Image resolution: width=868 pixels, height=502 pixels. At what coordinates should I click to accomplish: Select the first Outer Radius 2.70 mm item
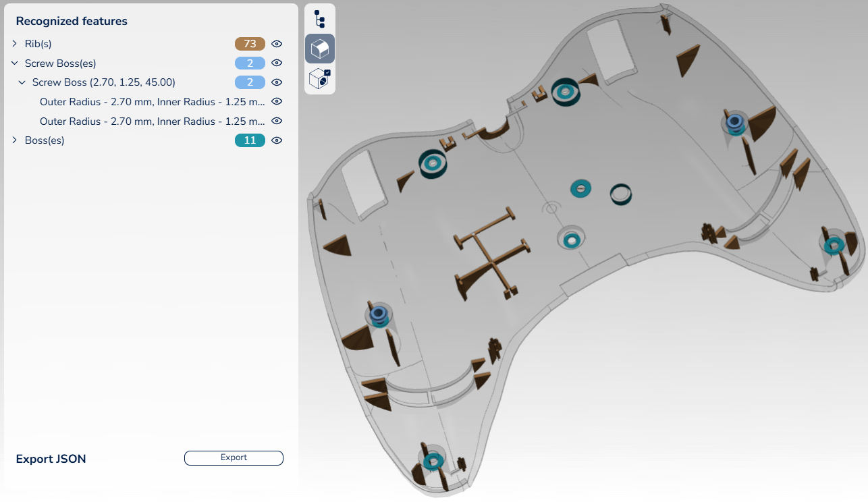point(152,102)
